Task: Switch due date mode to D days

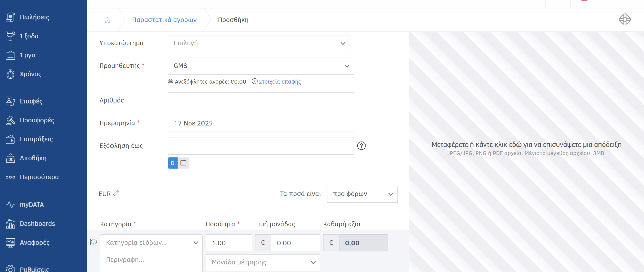Action: click(x=173, y=163)
